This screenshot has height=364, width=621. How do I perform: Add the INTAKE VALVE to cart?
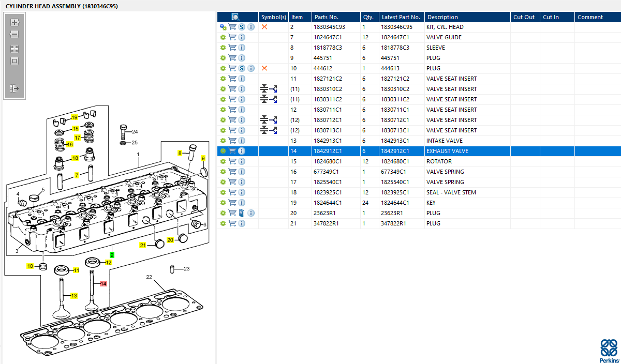coord(232,141)
